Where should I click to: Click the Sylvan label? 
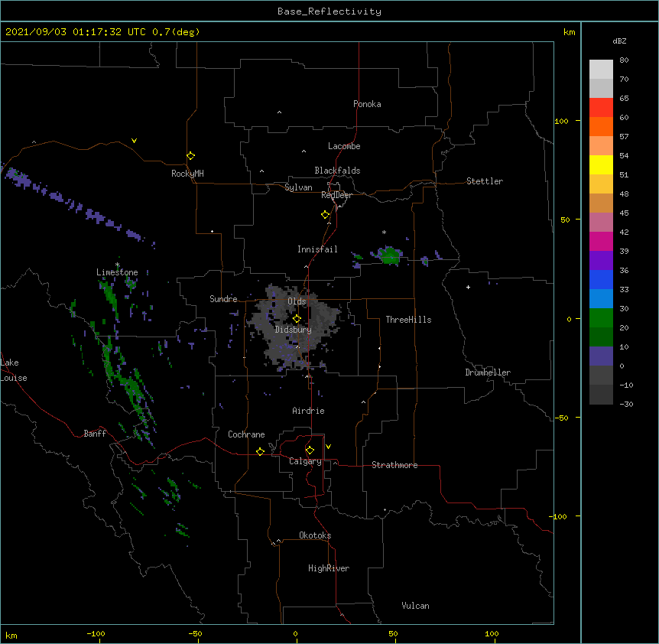(x=298, y=187)
